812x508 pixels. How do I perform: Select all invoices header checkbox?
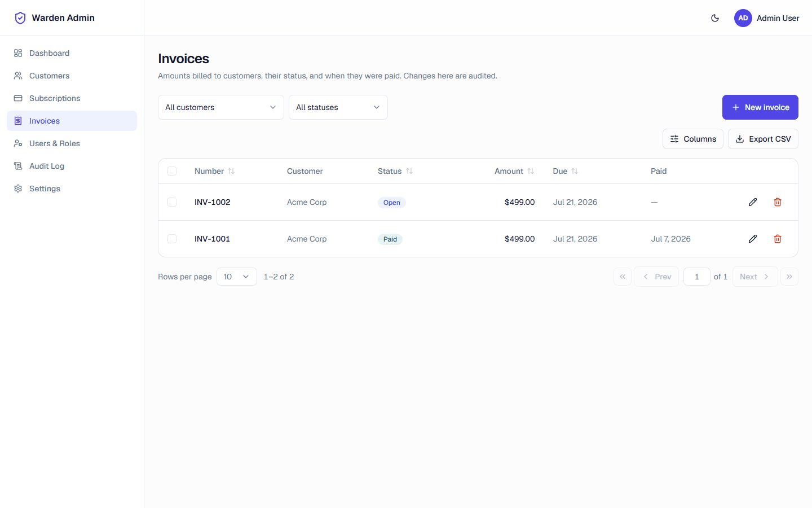coord(172,171)
